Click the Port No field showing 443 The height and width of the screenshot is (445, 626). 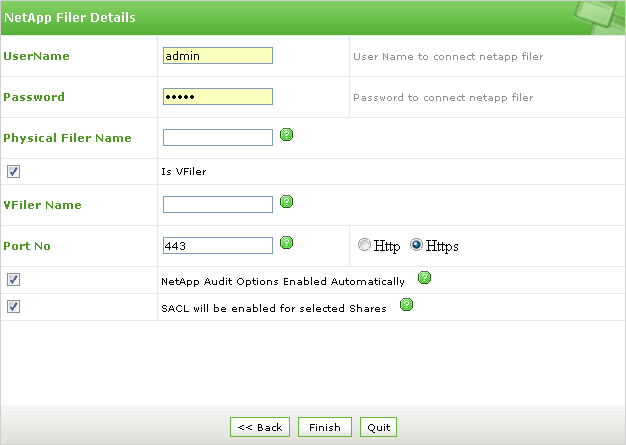pyautogui.click(x=217, y=245)
